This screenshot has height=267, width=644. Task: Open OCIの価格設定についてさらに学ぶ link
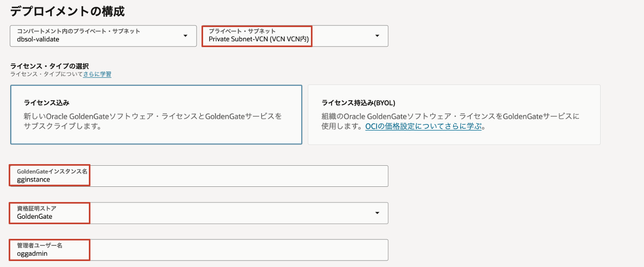[x=423, y=127]
